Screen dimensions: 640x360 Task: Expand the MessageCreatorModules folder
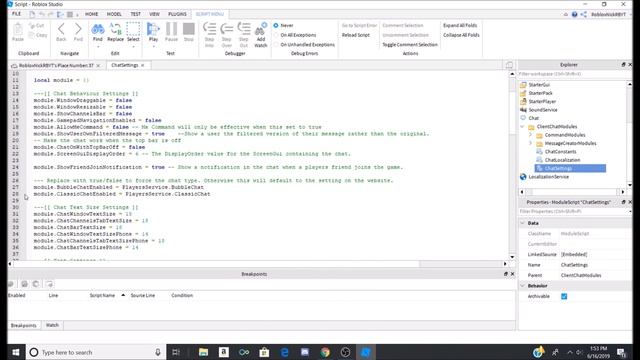click(530, 143)
